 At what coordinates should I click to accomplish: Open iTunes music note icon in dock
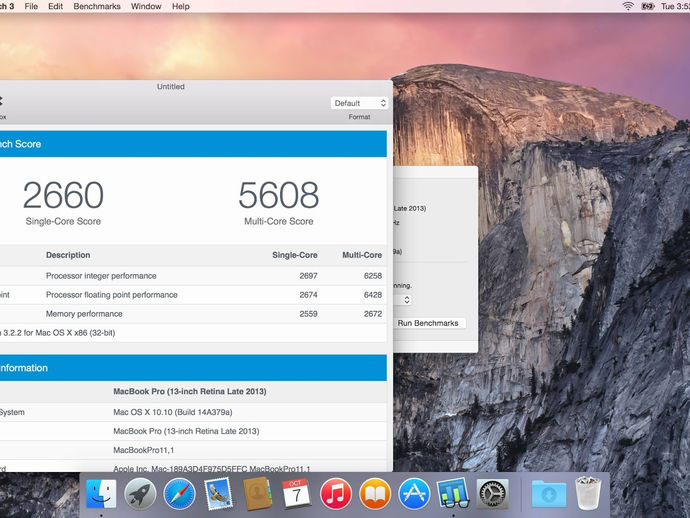tap(336, 493)
